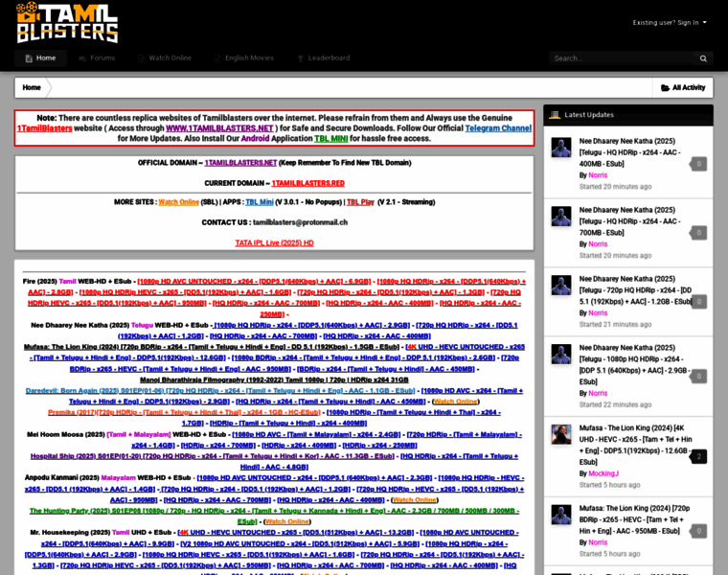Open the 1TamilBlasters link in note

point(45,128)
